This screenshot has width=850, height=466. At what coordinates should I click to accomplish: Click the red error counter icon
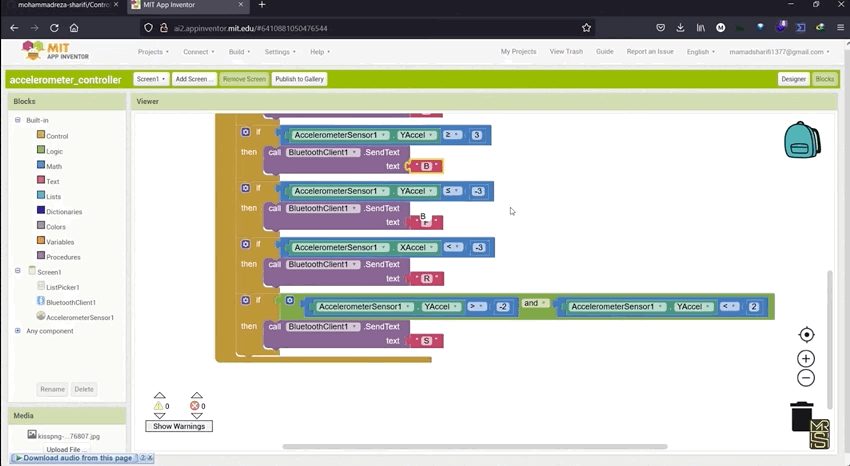(x=195, y=406)
